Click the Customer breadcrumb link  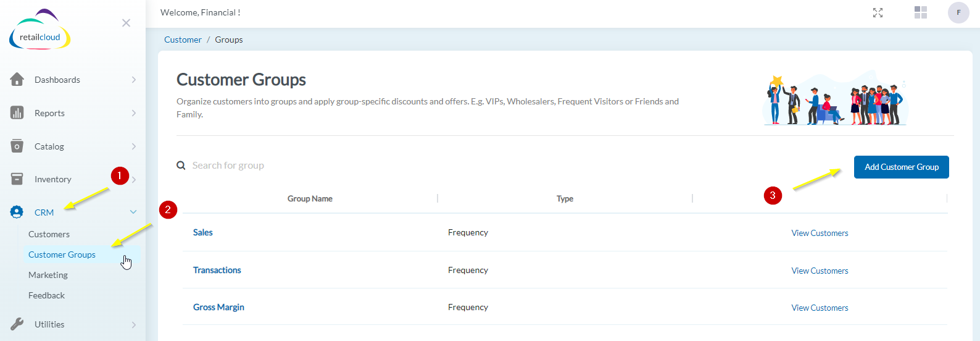(183, 40)
